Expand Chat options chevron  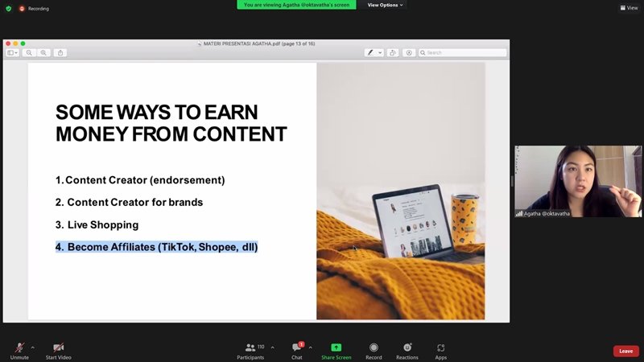coord(311,348)
